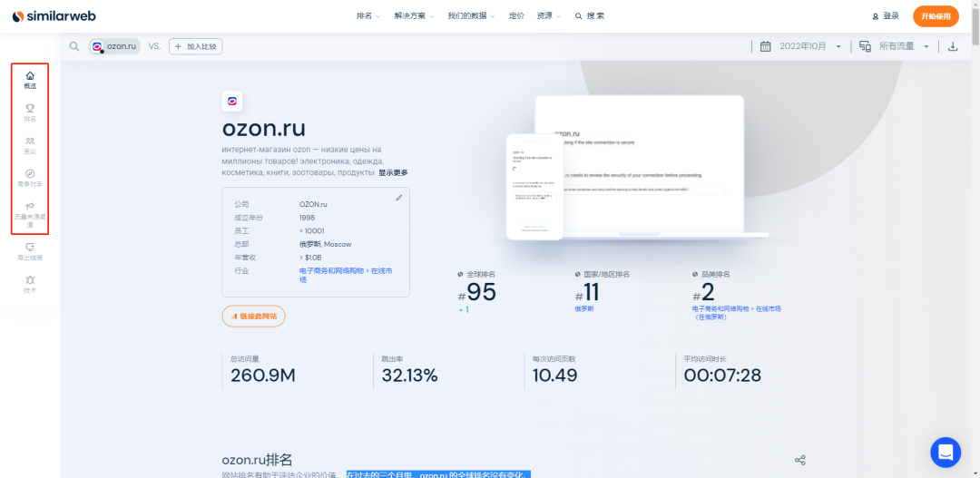Click the pages per visit value 10.49

[x=555, y=376]
